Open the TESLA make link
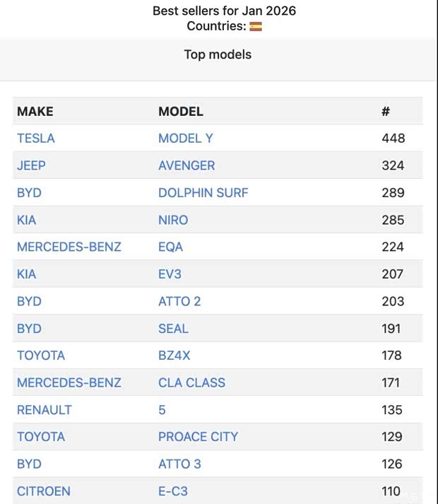This screenshot has width=438, height=504. 35,139
